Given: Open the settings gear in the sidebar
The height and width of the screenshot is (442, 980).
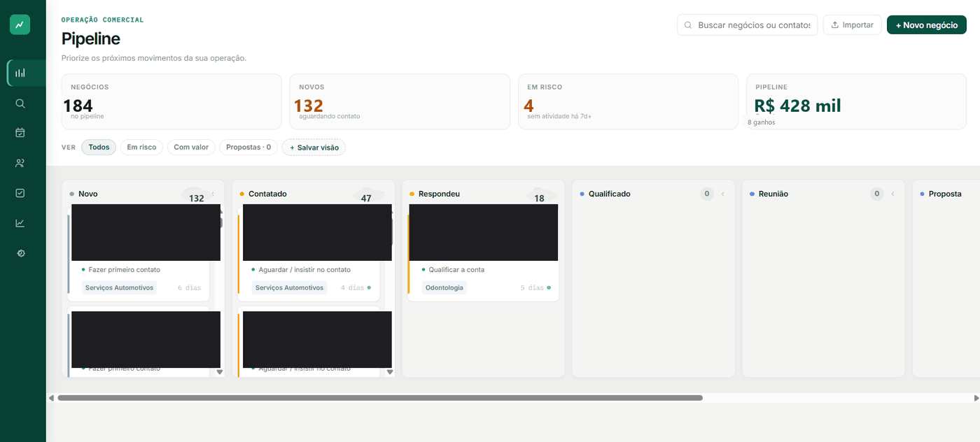Looking at the screenshot, I should coord(20,253).
